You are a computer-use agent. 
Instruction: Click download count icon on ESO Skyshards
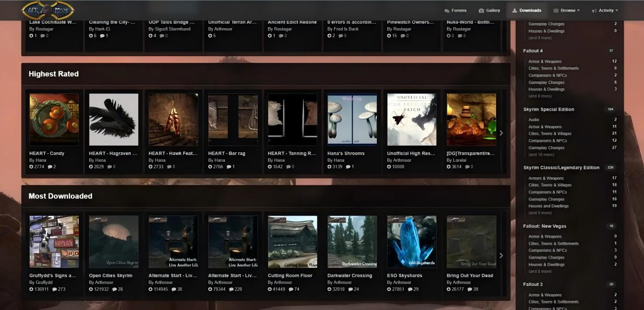coord(389,289)
